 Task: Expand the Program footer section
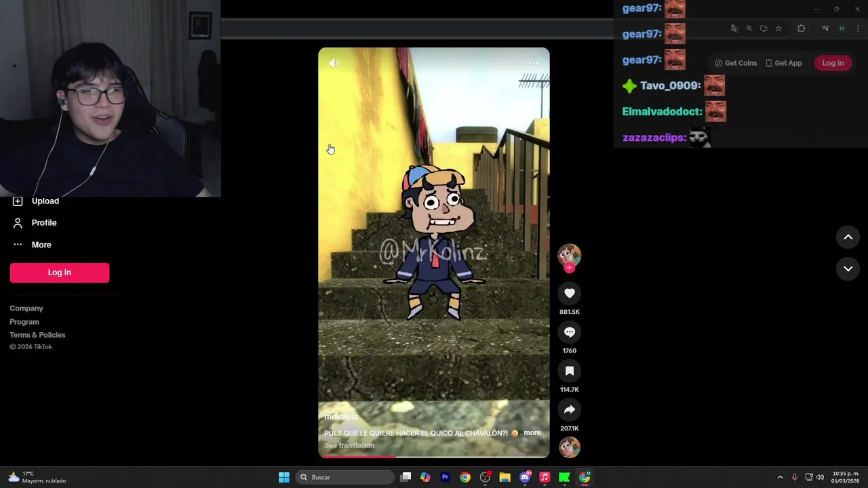point(24,322)
